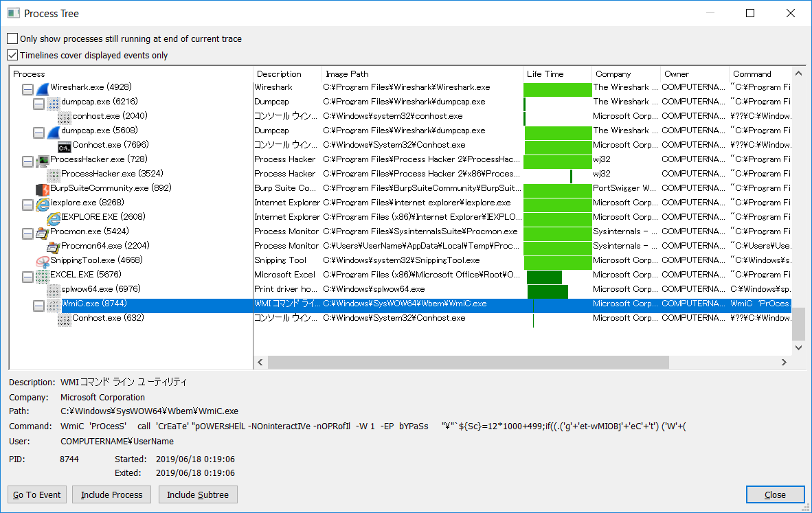The width and height of the screenshot is (812, 513).
Task: Click the Close button
Action: pyautogui.click(x=775, y=495)
